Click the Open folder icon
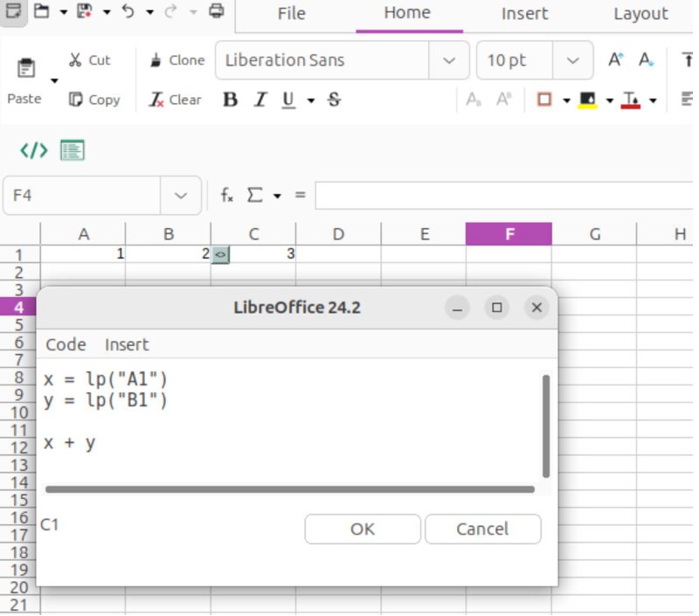Viewport: 699px width, 616px height. [41, 10]
